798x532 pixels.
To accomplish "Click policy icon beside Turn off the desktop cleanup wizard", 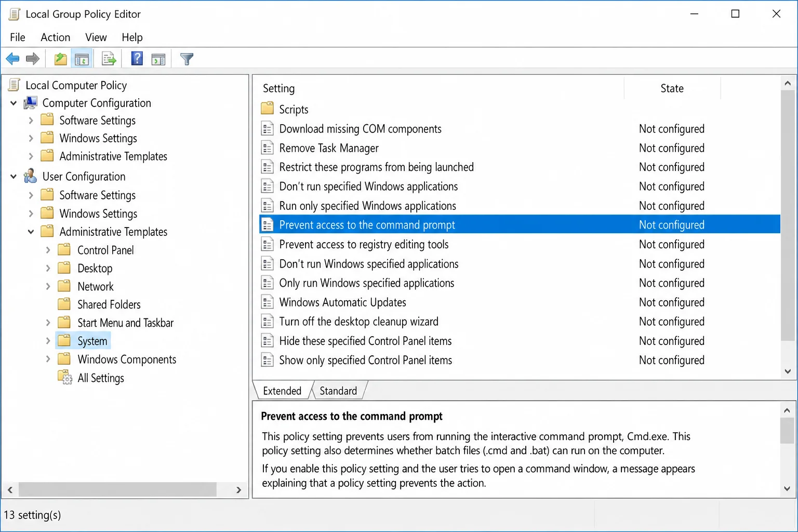I will coord(267,322).
